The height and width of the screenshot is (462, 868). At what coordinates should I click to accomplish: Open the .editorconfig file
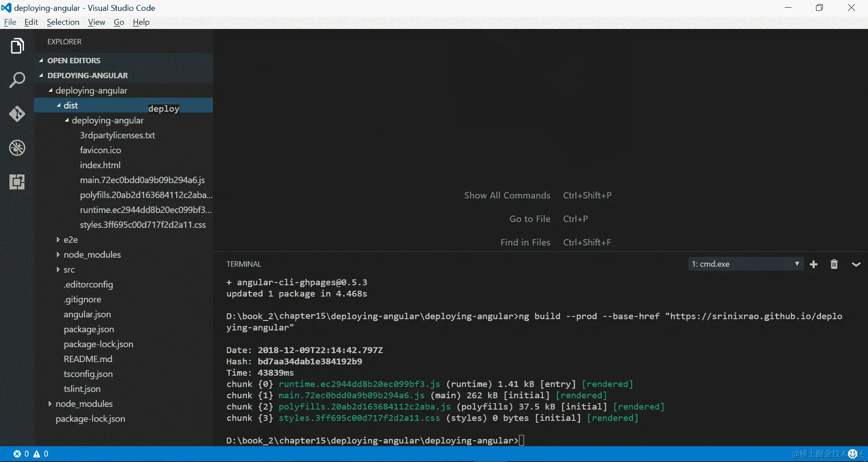(88, 284)
